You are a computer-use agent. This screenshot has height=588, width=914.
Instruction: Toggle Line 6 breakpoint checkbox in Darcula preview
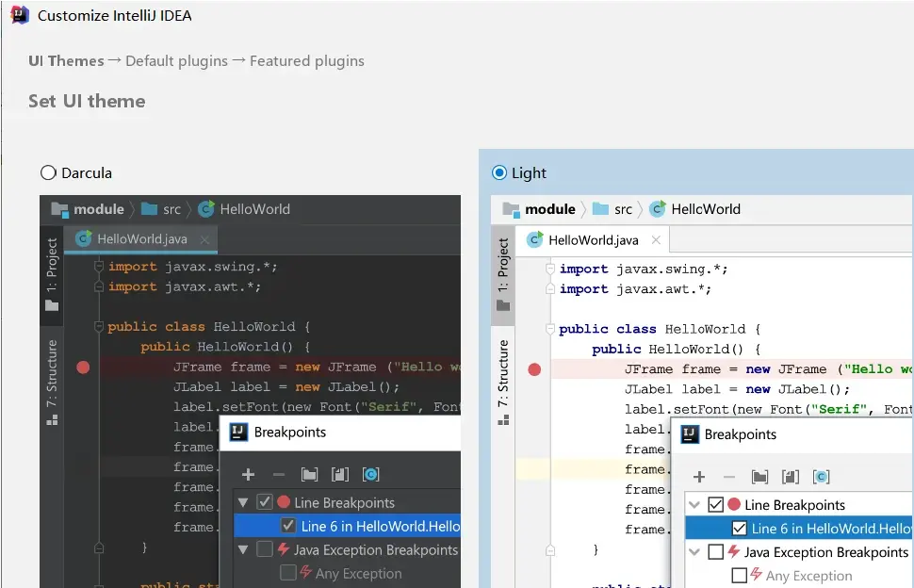(x=288, y=526)
